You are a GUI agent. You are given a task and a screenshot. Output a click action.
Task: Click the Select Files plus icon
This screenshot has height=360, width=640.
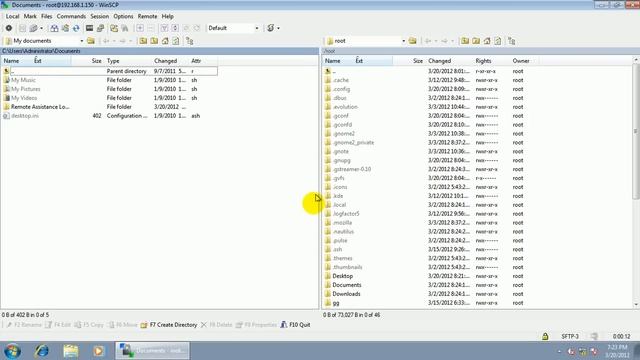coord(140,28)
